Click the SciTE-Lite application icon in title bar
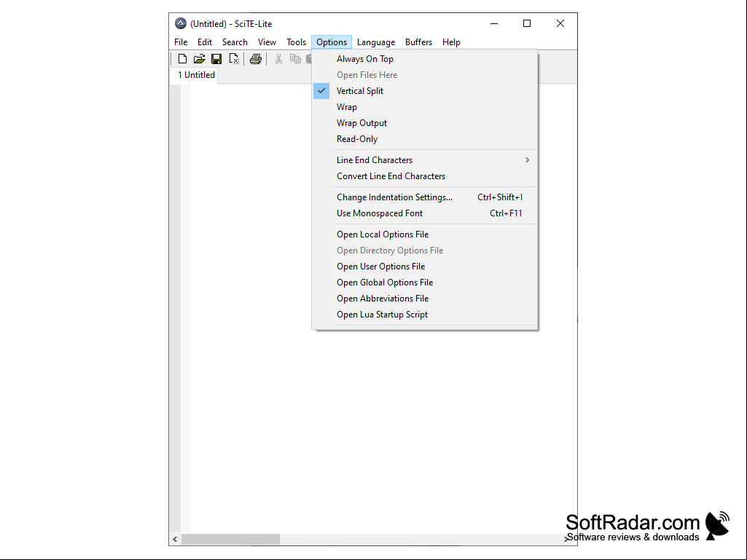This screenshot has height=560, width=747. tap(181, 23)
